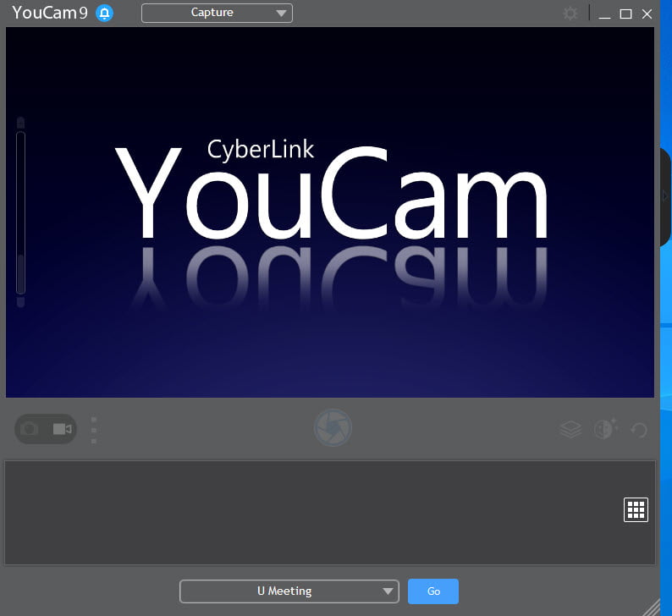Open the three-dot more options menu
Screen dimensions: 672x616
[94, 430]
